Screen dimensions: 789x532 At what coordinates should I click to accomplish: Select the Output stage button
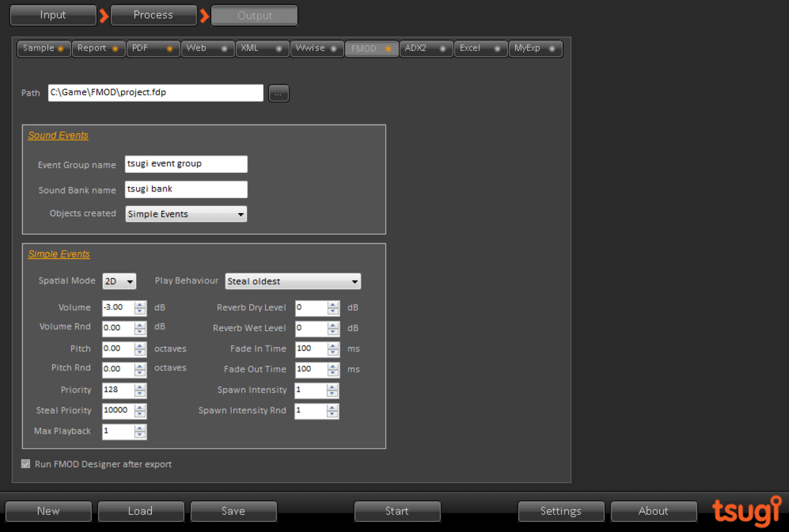pos(255,15)
